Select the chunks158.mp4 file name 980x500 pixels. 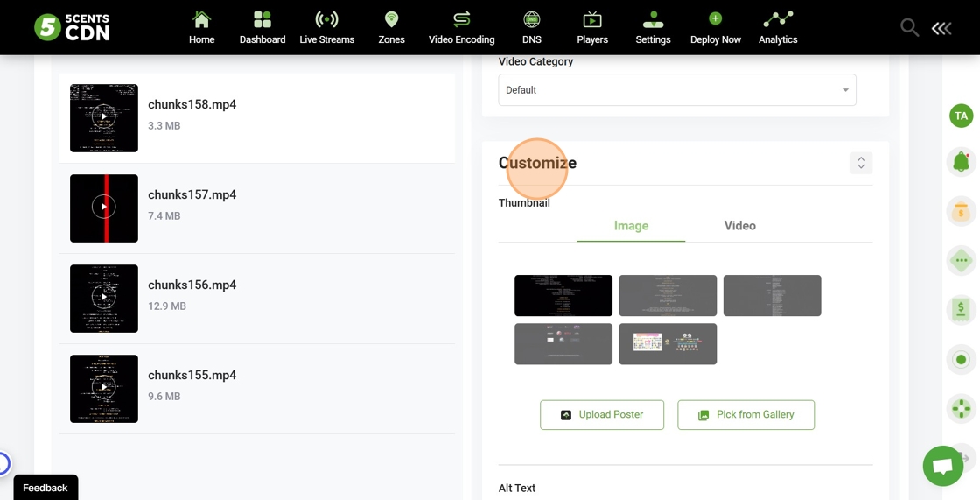point(192,104)
